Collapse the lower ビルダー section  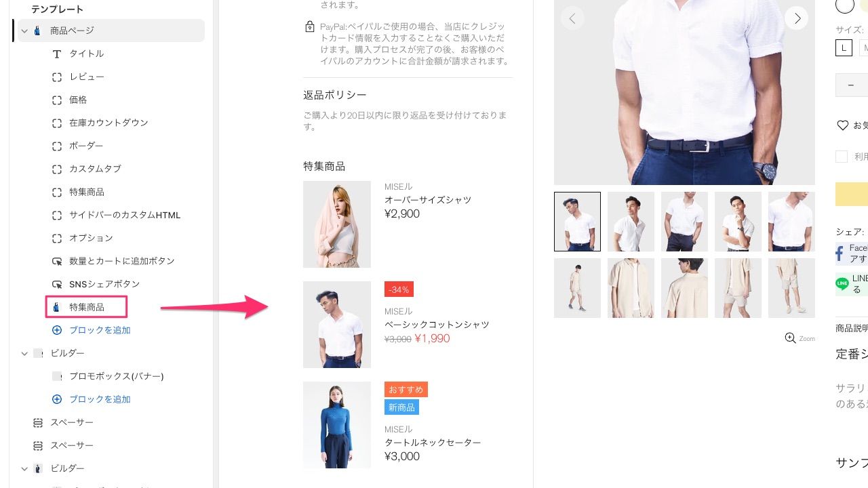24,468
